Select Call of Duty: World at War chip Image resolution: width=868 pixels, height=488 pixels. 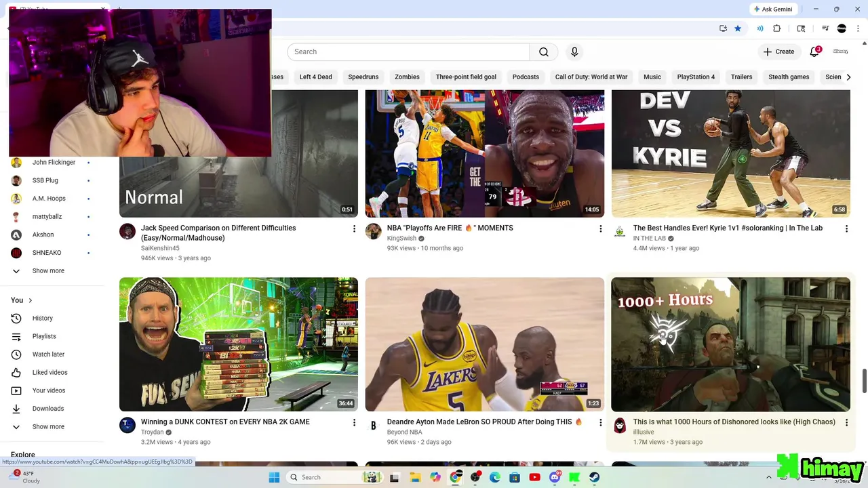pos(591,77)
